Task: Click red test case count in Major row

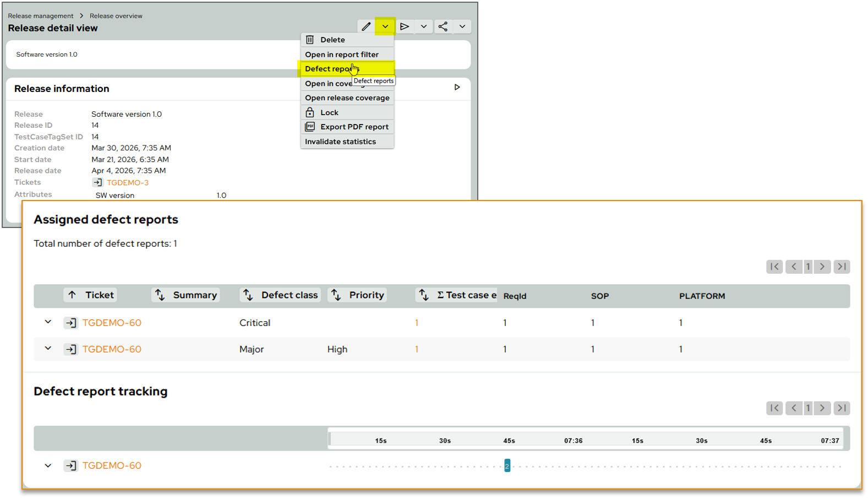Action: 417,350
